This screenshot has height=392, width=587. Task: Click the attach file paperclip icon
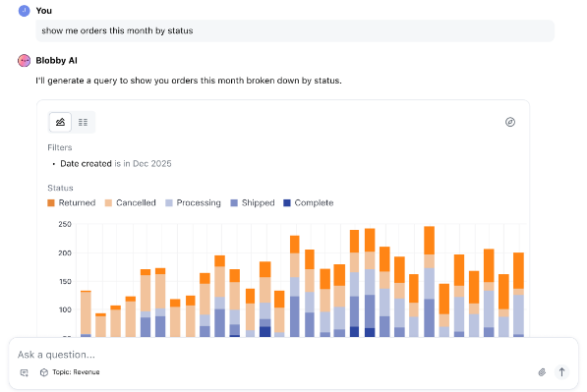point(542,372)
